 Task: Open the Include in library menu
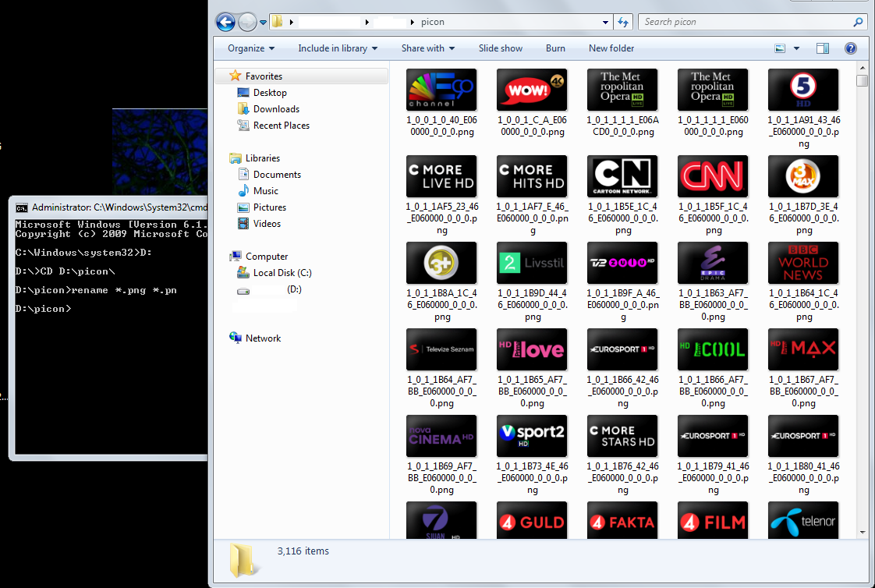tap(338, 48)
